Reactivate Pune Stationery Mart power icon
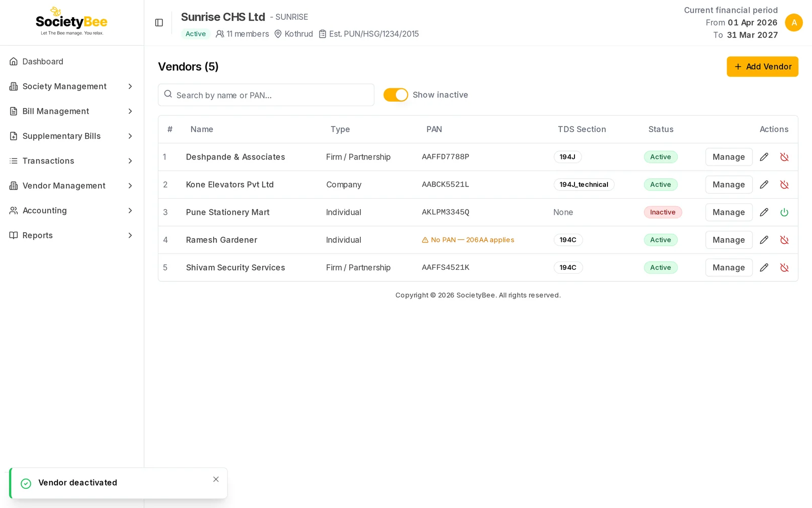 click(x=784, y=212)
